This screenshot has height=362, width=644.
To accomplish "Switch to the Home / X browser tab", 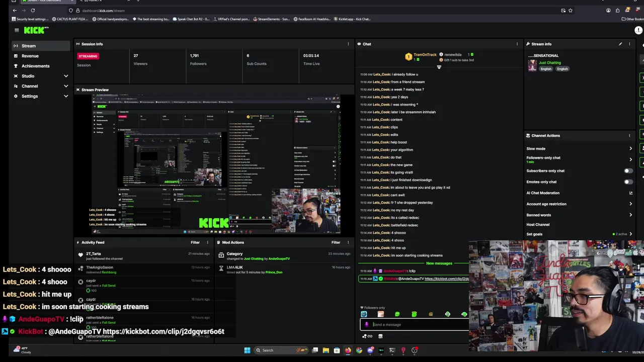I will (x=103, y=2).
